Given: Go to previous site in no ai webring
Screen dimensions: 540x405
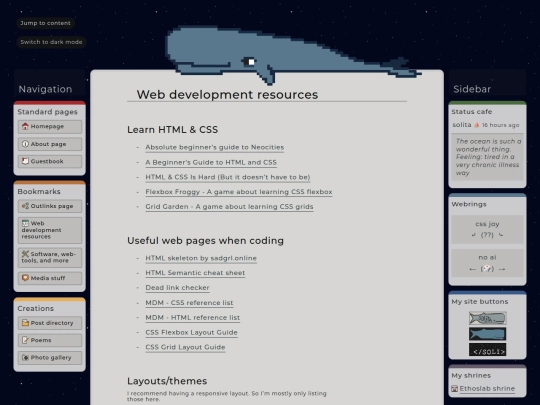Looking at the screenshot, I should pos(472,269).
